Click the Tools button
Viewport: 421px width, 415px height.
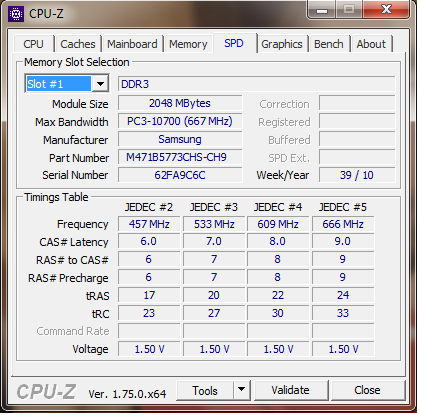205,390
